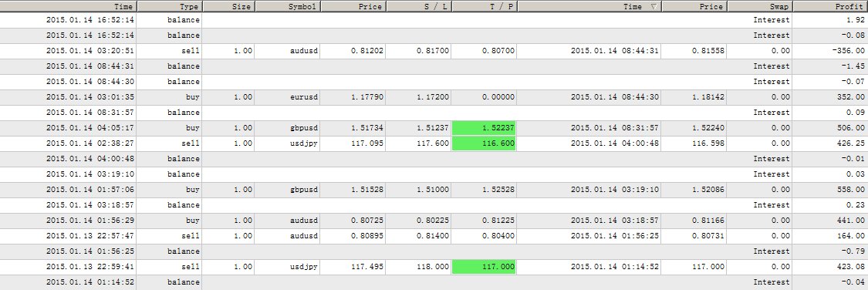Sort by the Size column header
This screenshot has height=290, width=868.
[x=228, y=7]
